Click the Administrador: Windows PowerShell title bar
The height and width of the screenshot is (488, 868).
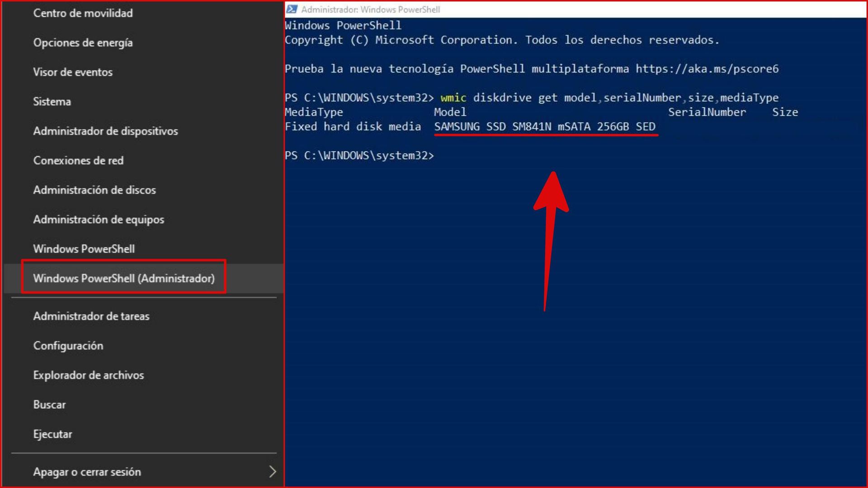coord(542,9)
